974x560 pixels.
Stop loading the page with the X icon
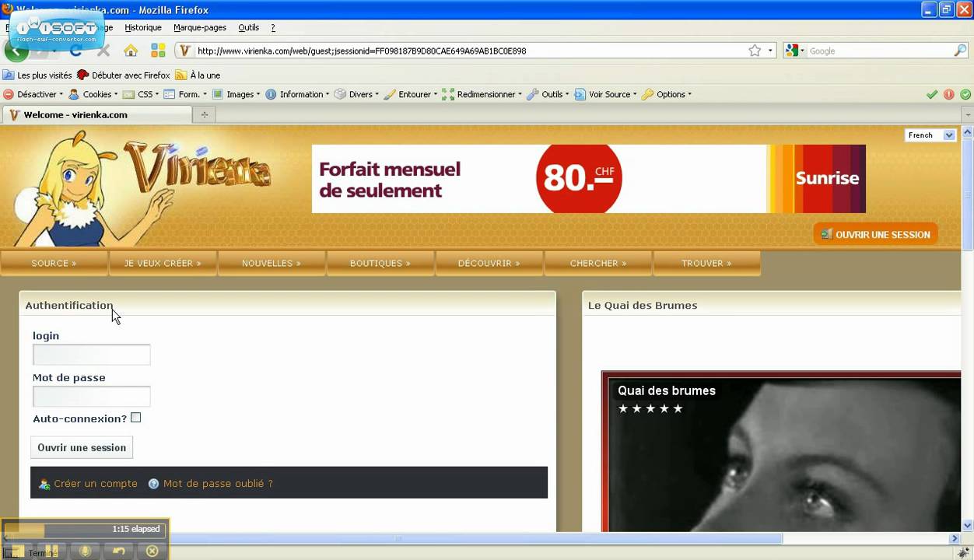103,51
